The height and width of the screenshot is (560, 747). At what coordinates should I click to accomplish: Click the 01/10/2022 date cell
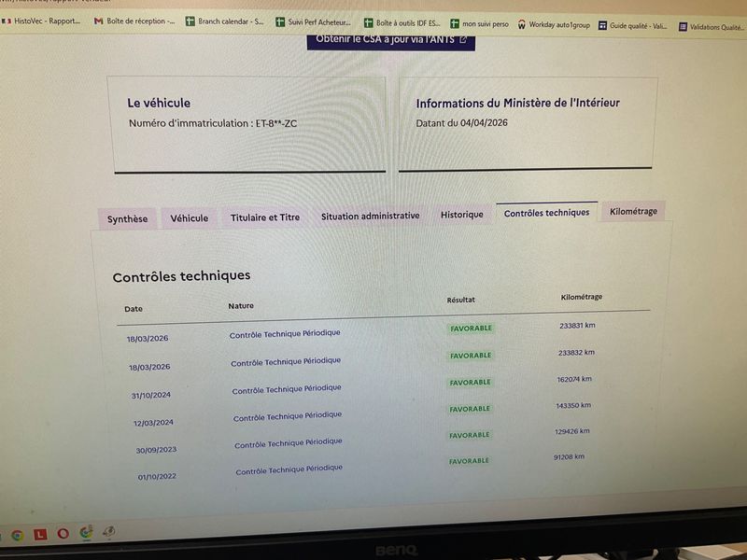pos(157,476)
